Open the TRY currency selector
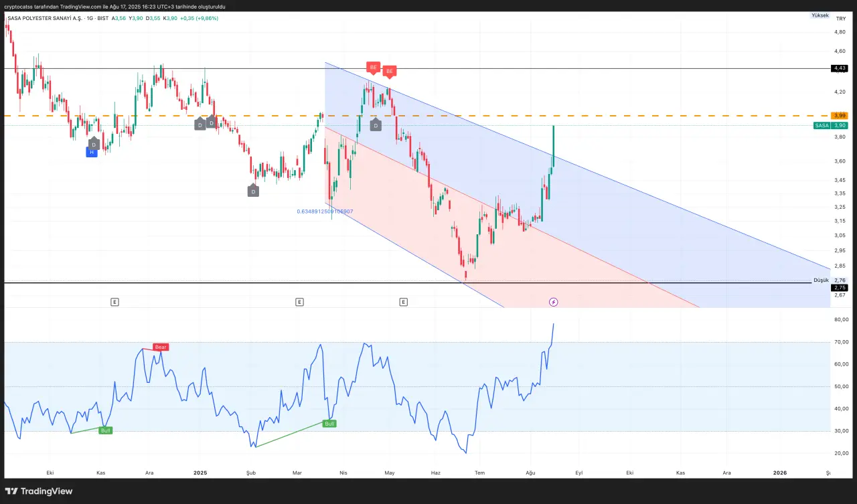The width and height of the screenshot is (857, 504). pyautogui.click(x=840, y=19)
